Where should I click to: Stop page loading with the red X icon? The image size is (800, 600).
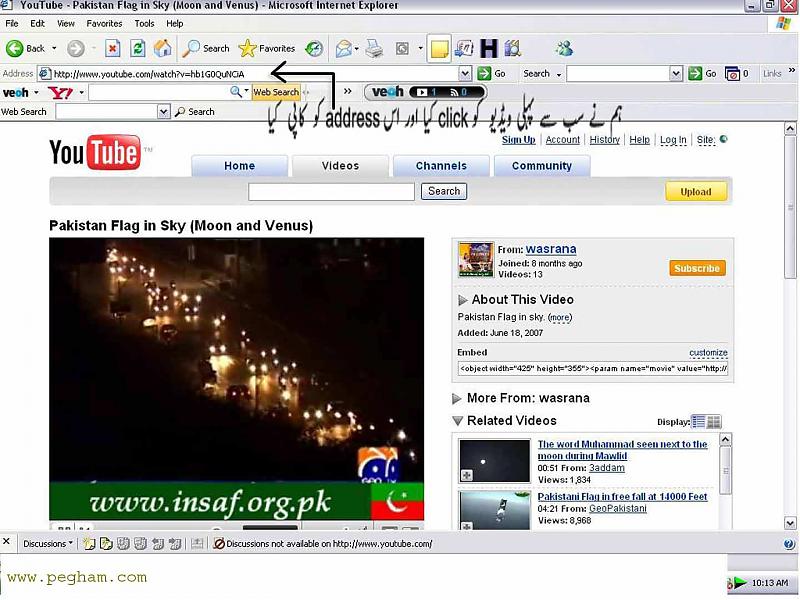coord(112,48)
